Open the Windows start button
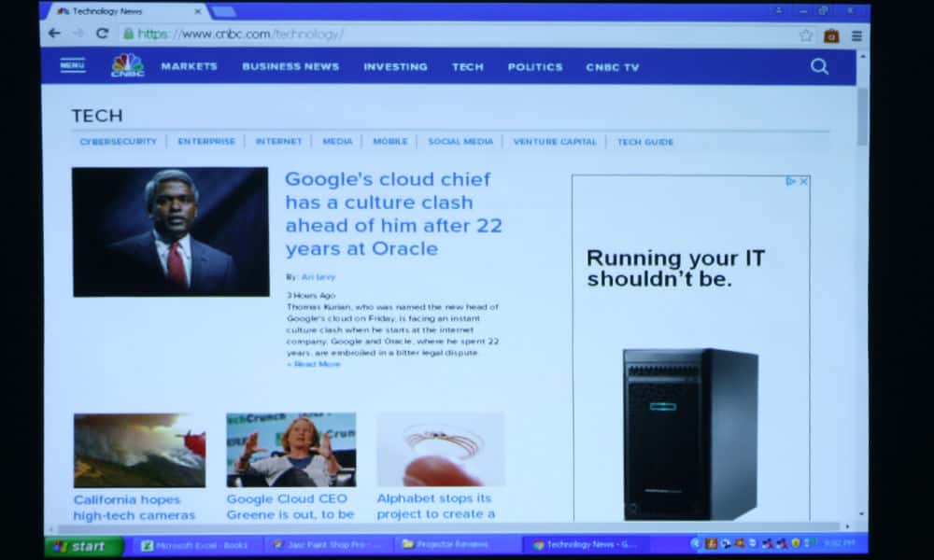Viewport: 934px width, 560px height. (84, 546)
